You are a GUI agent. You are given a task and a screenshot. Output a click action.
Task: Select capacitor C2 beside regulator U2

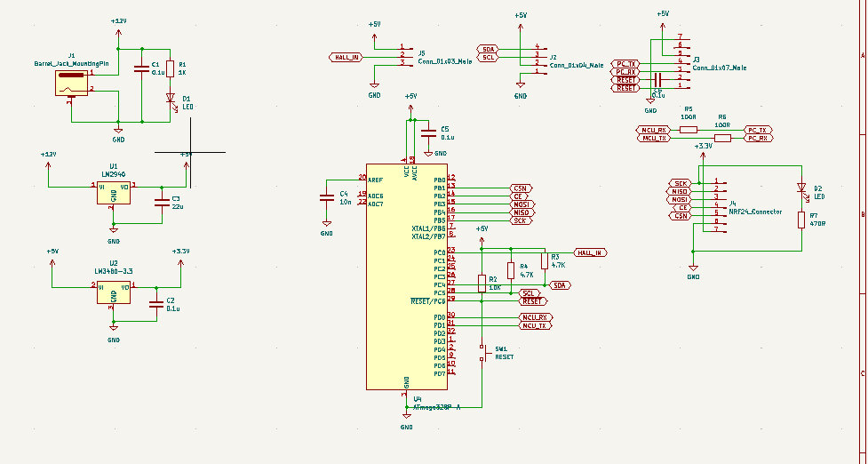click(156, 304)
